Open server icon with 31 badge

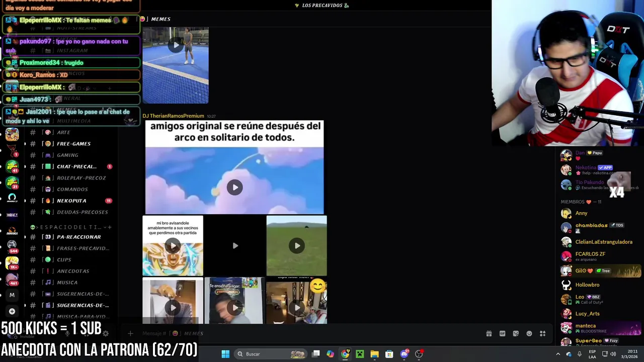12,183
